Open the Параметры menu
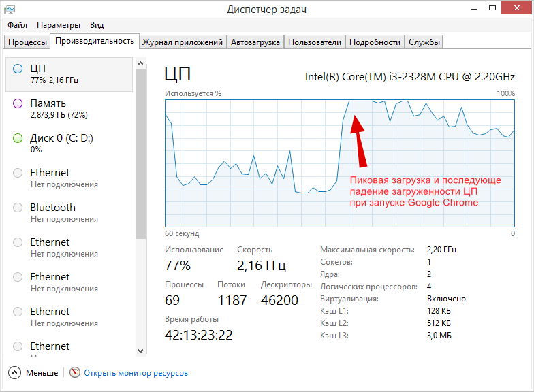534x392 pixels. 59,25
